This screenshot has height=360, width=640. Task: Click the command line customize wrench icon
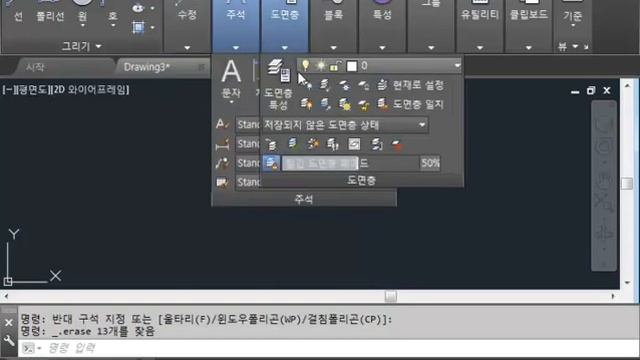(x=9, y=340)
